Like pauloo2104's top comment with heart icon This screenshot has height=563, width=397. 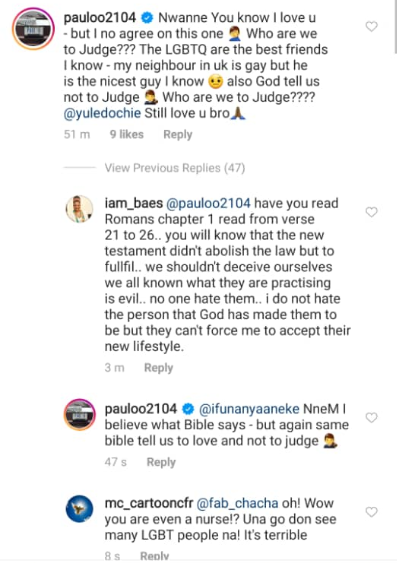point(372,26)
